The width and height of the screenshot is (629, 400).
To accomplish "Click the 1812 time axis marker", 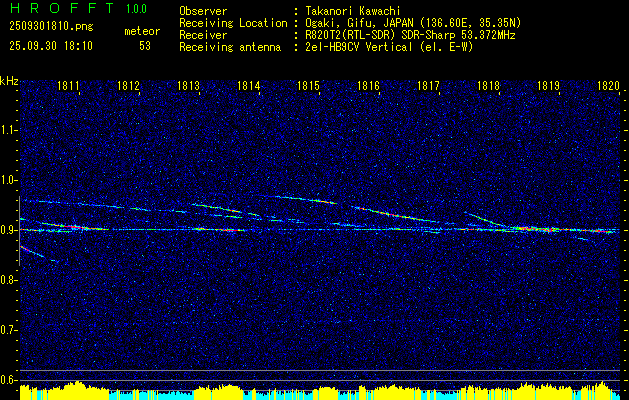I will tap(128, 85).
